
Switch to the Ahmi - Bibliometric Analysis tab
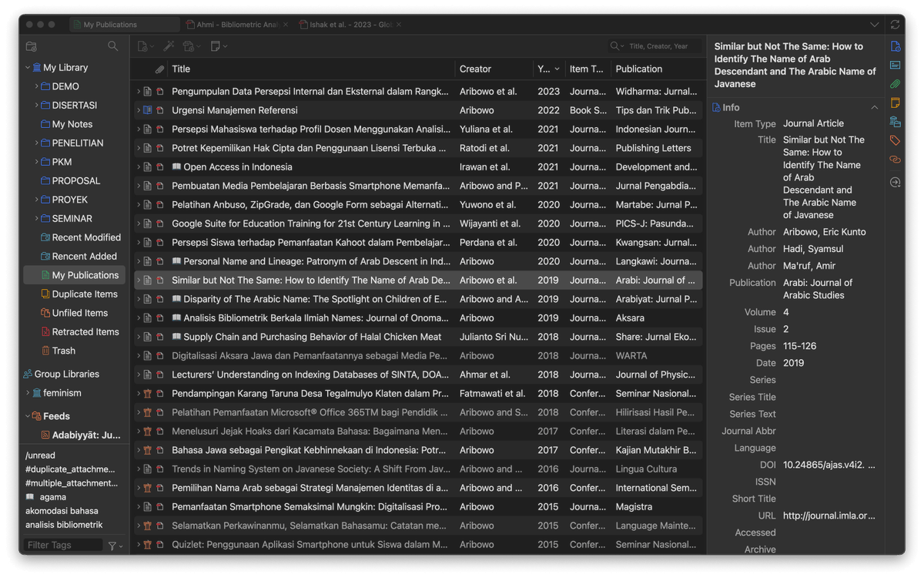point(238,25)
